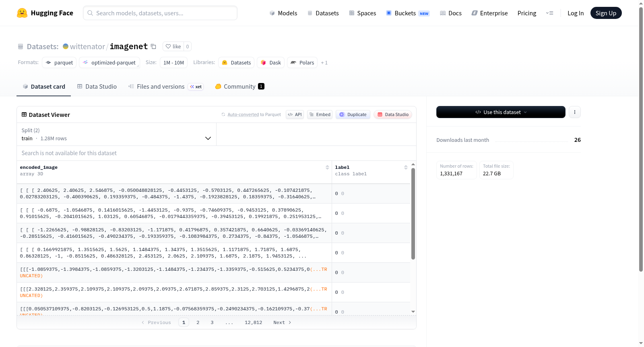Open the Auto-converted to Parquet link
Viewport: 644px width, 347px height.
point(254,114)
